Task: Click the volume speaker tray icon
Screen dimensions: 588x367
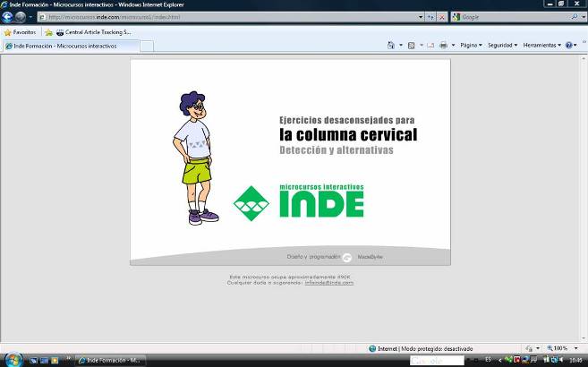Action: click(x=561, y=360)
